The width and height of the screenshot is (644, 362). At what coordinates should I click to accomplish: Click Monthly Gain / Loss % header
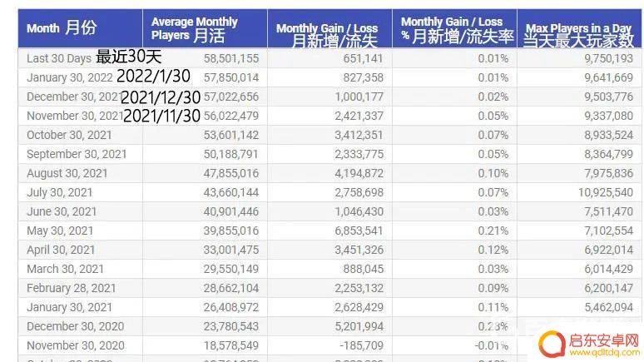pyautogui.click(x=454, y=28)
